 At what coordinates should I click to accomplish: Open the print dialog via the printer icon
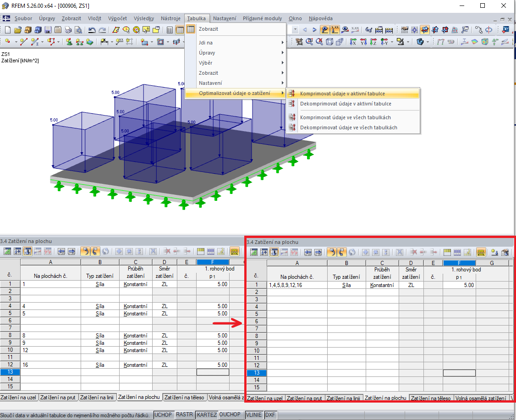(x=68, y=30)
